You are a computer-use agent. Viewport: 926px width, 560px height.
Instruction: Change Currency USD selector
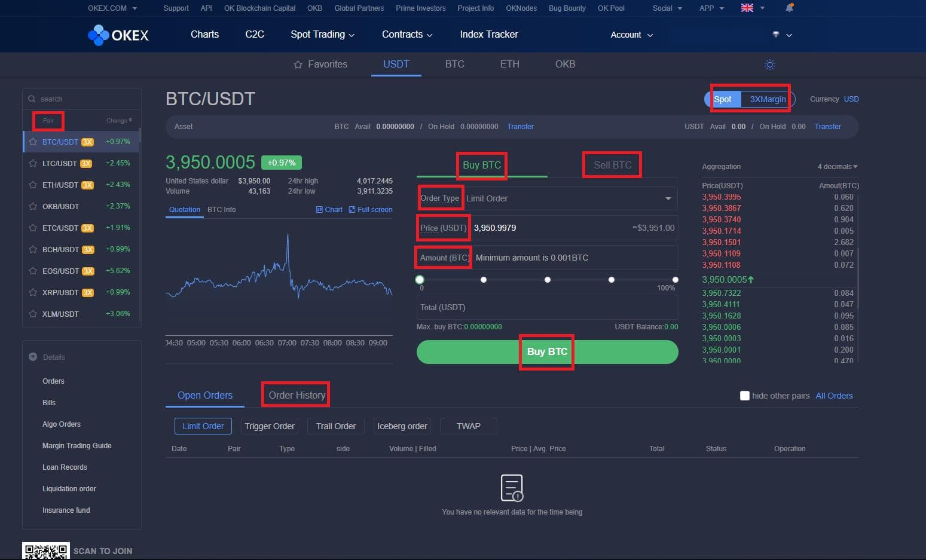pyautogui.click(x=851, y=99)
